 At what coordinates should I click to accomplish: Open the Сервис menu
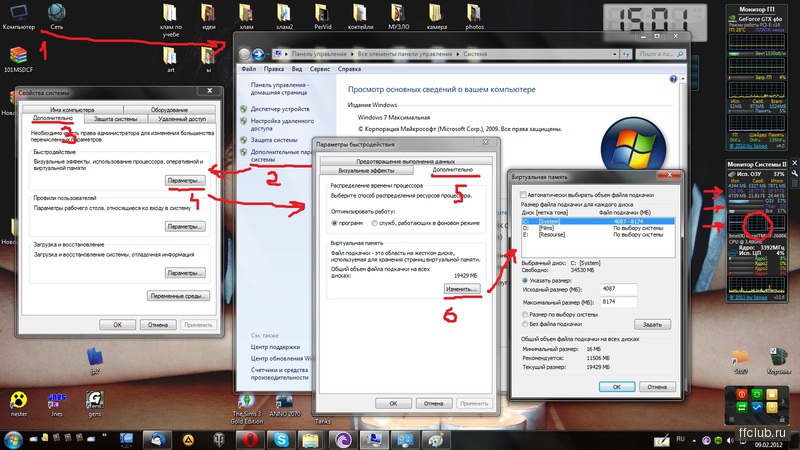[x=319, y=69]
